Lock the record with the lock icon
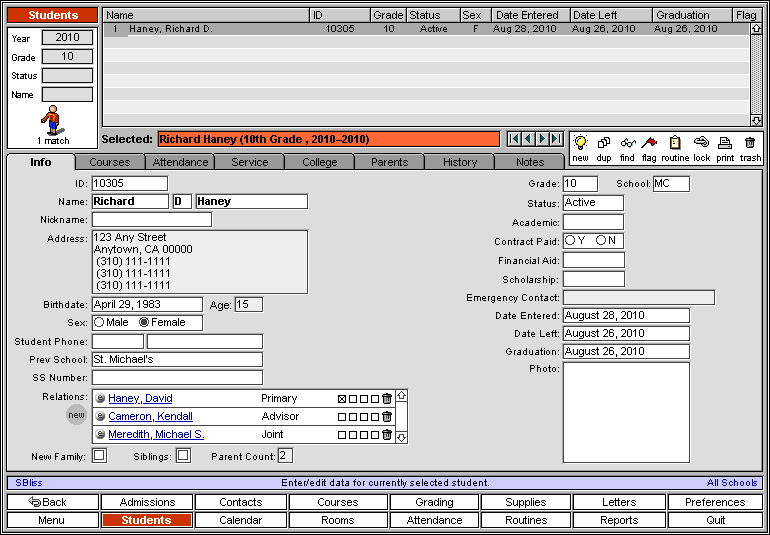770x535 pixels. tap(702, 142)
